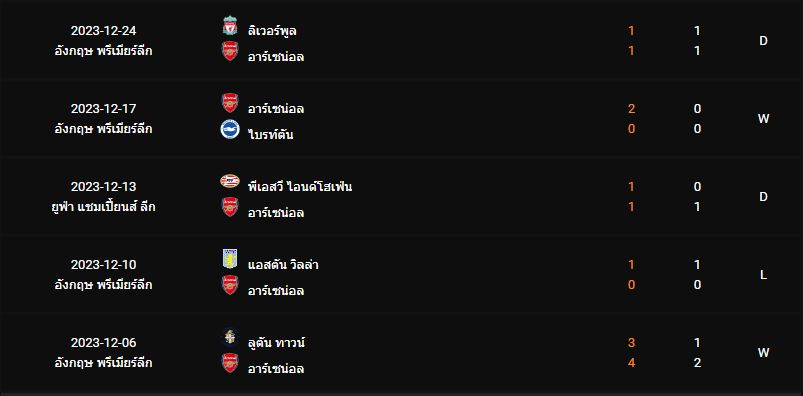Click the Luton Town club crest
This screenshot has height=396, width=803.
(230, 337)
